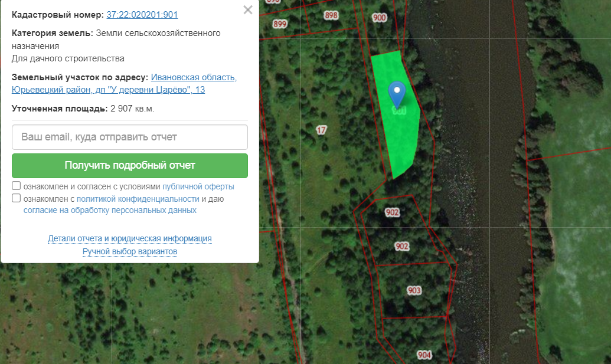Select parcel label 903 on the map
611x364 pixels.
pyautogui.click(x=414, y=290)
